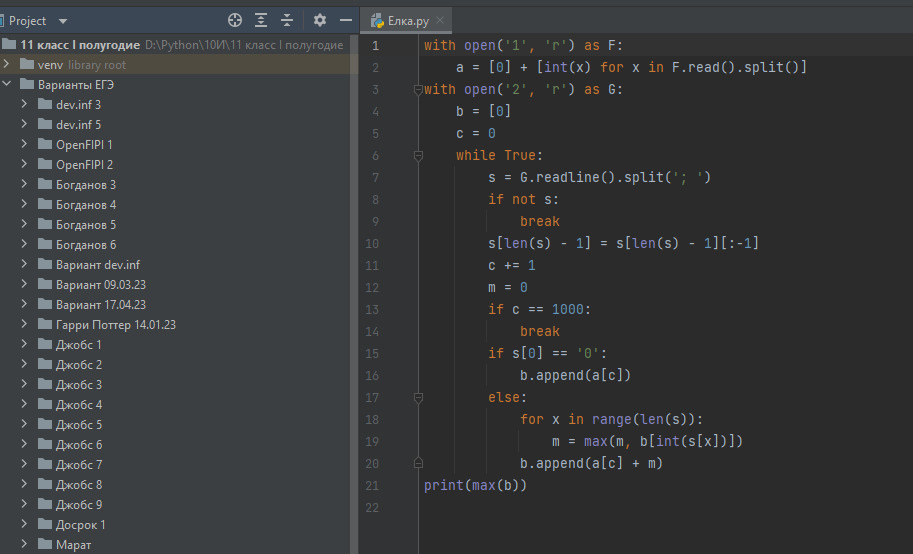The width and height of the screenshot is (913, 554).
Task: Switch to the Елка.py tab
Action: coord(406,20)
